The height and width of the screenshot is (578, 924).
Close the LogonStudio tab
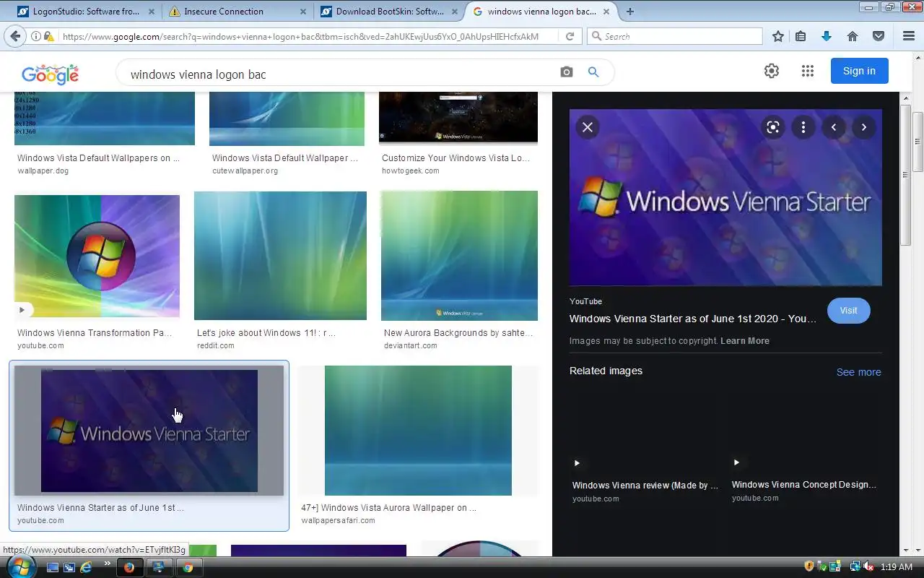pyautogui.click(x=151, y=12)
